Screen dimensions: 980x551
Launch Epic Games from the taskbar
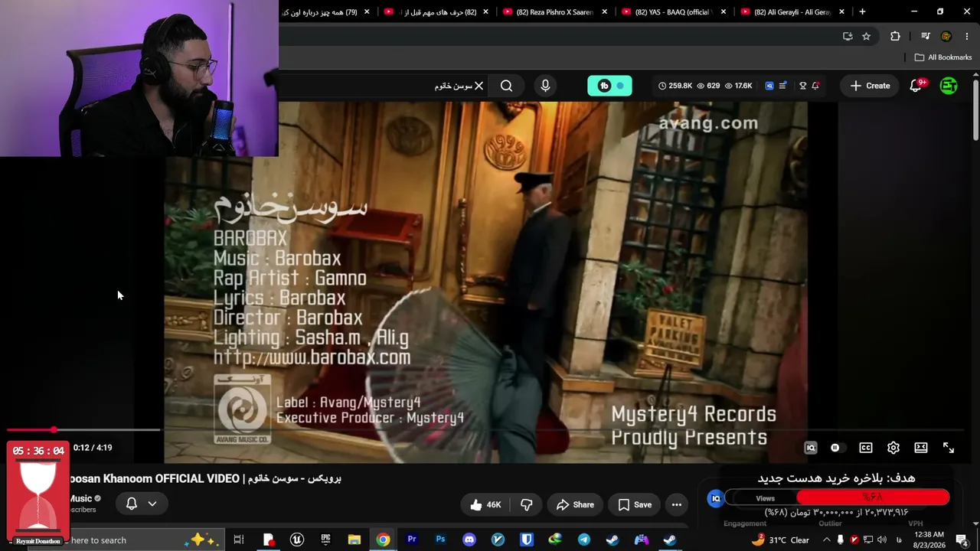point(325,540)
